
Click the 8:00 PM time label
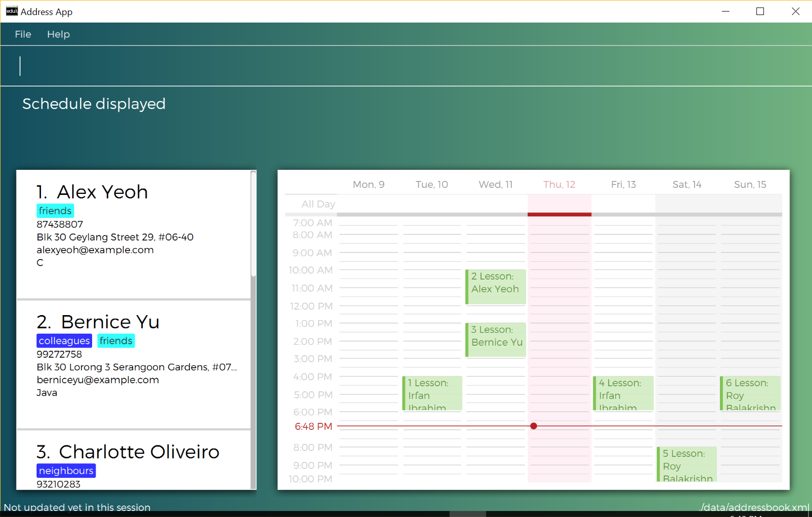pyautogui.click(x=313, y=447)
